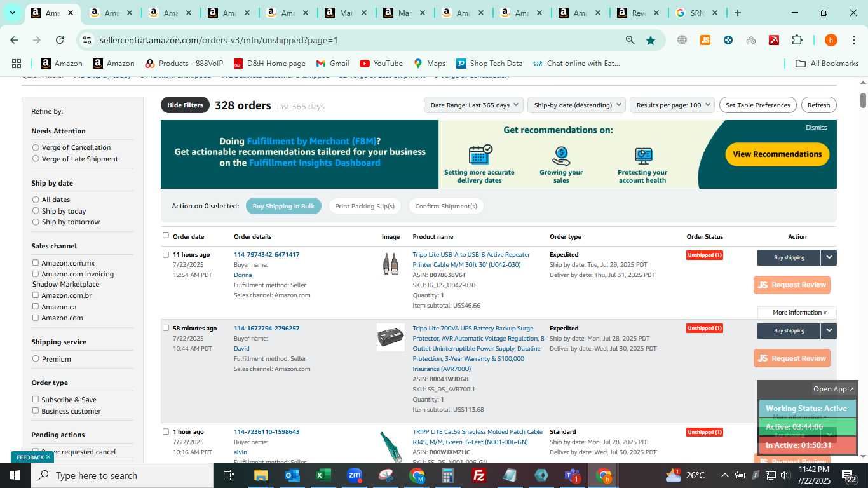Check the Subscribe & Save order type
This screenshot has height=488, width=868.
(x=36, y=399)
